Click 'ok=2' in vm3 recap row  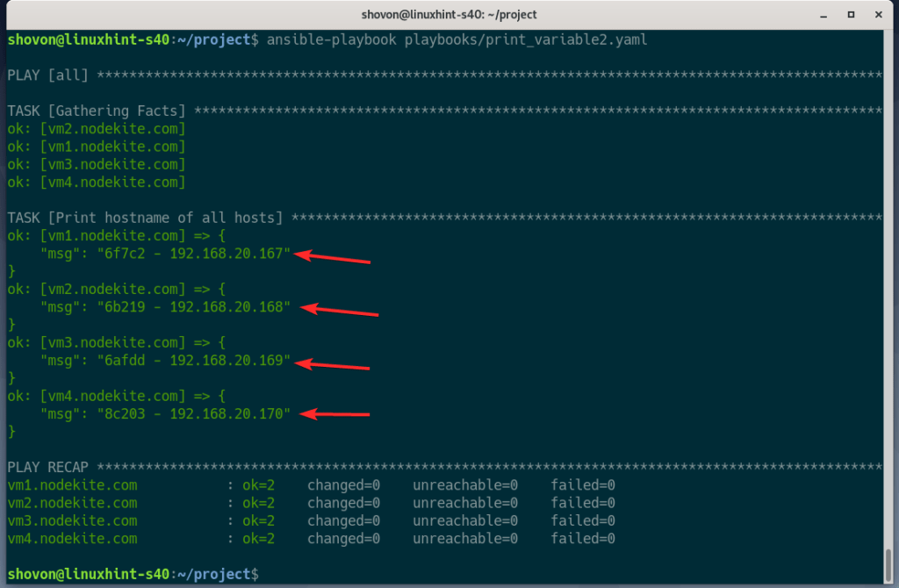pyautogui.click(x=259, y=521)
